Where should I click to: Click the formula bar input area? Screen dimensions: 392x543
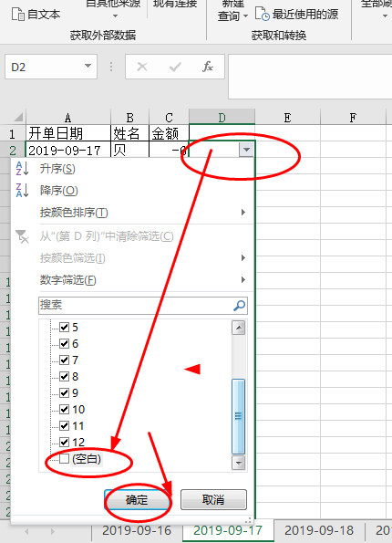point(310,76)
